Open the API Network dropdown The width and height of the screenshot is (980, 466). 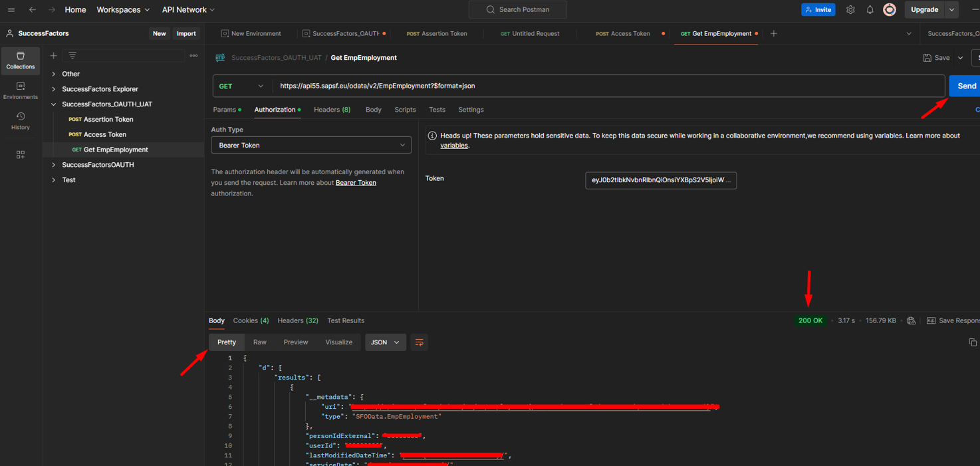pyautogui.click(x=188, y=10)
